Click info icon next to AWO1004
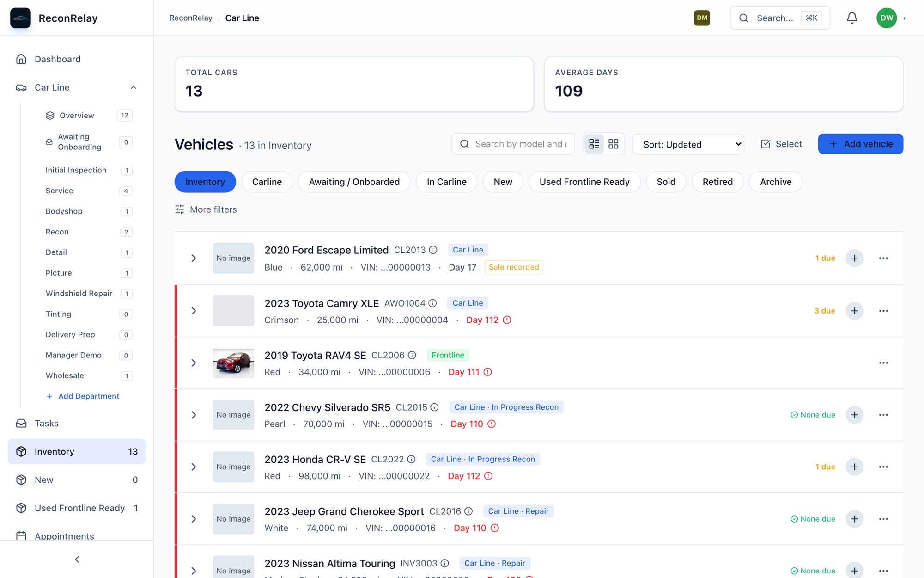This screenshot has height=578, width=924. pos(432,303)
